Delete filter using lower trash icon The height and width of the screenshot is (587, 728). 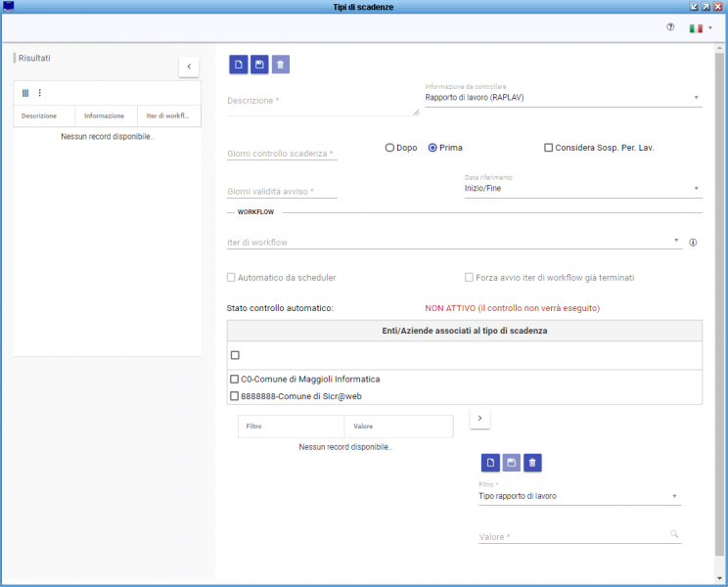531,463
